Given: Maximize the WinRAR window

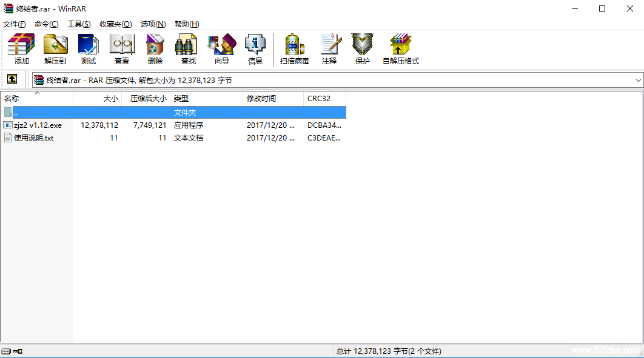Looking at the screenshot, I should tap(602, 8).
